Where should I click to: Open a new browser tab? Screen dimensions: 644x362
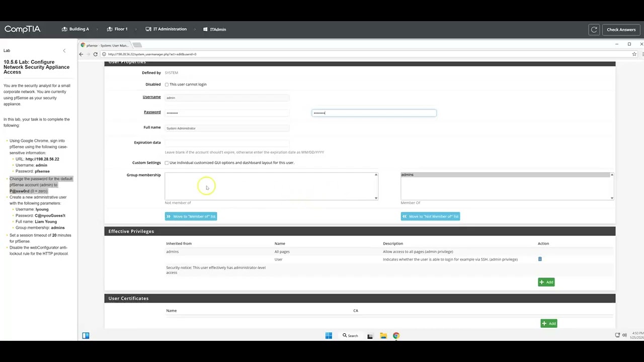(137, 45)
